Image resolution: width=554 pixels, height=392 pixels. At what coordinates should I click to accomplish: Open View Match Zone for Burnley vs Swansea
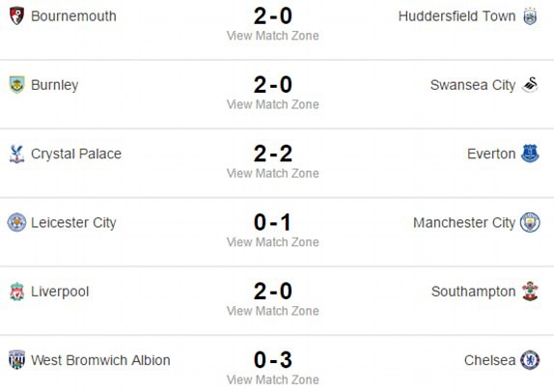273,104
